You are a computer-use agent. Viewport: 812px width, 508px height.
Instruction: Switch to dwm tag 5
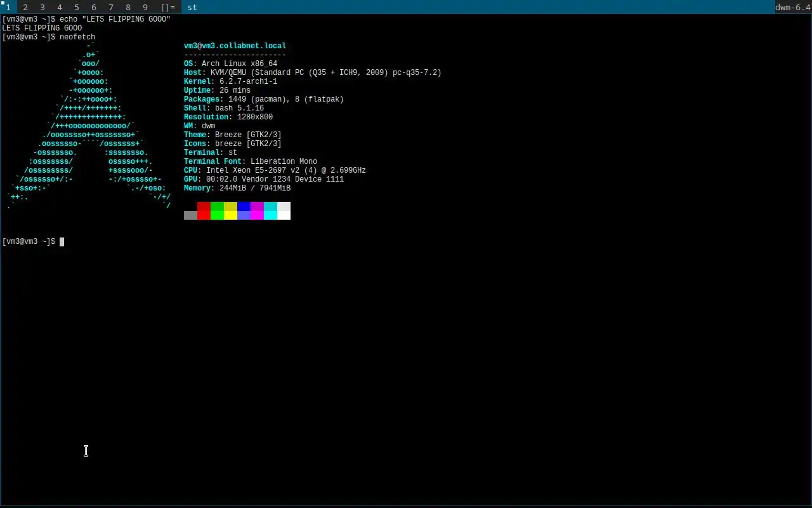pyautogui.click(x=77, y=7)
